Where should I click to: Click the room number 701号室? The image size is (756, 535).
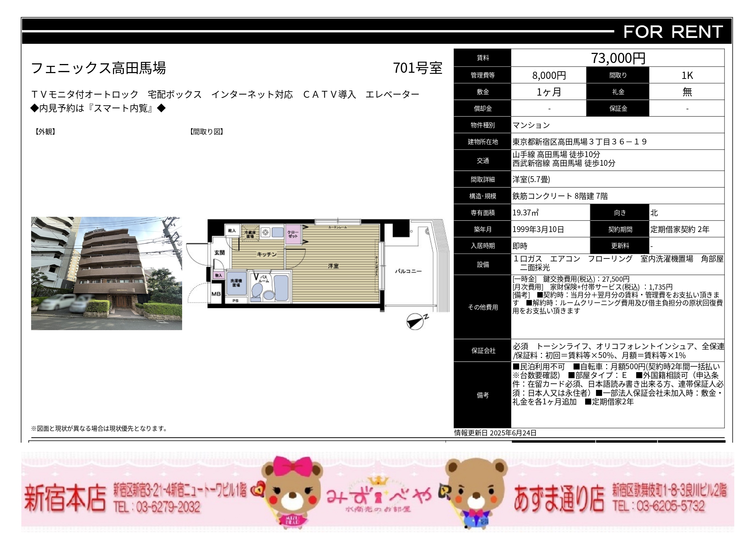417,68
